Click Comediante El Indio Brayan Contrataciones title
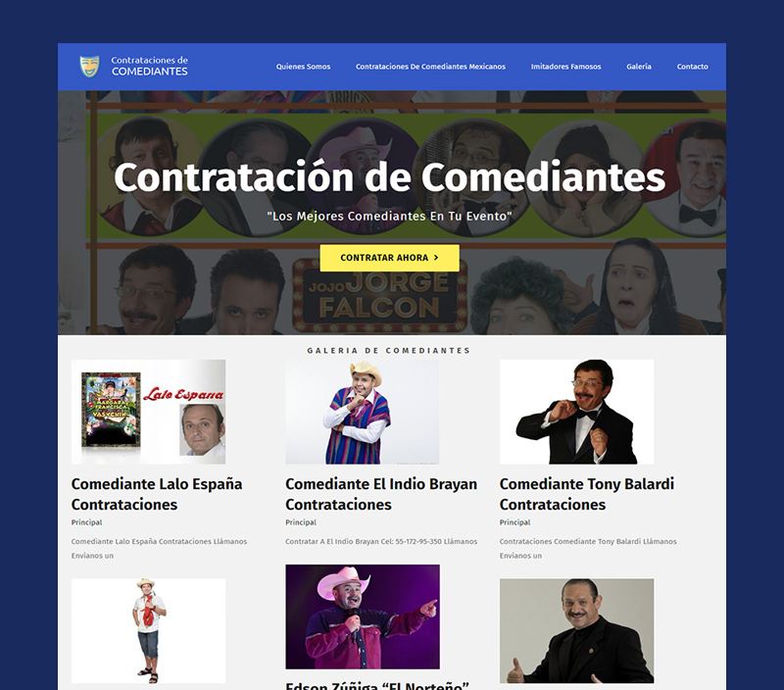The width and height of the screenshot is (784, 690). coord(381,494)
